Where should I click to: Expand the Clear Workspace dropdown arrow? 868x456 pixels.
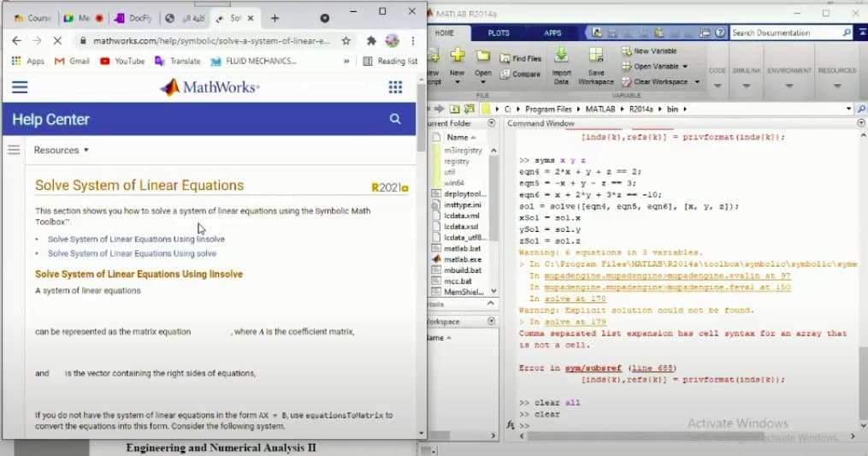pyautogui.click(x=697, y=82)
